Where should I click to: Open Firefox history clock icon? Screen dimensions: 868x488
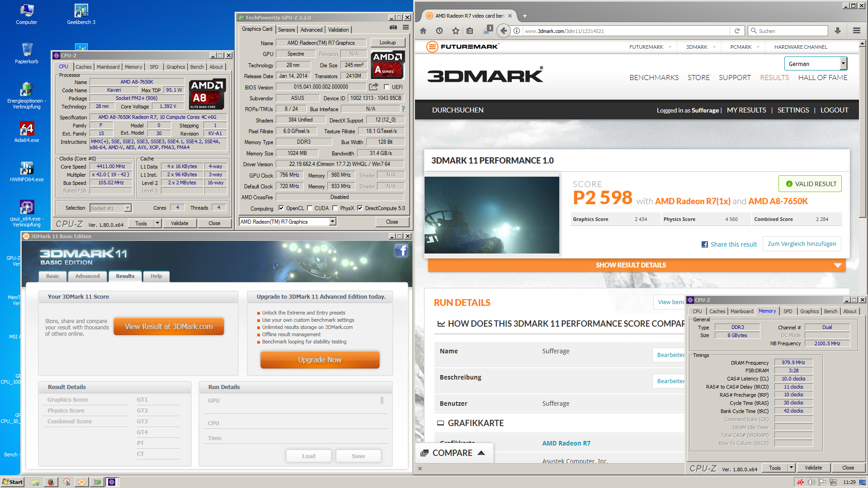tap(439, 31)
